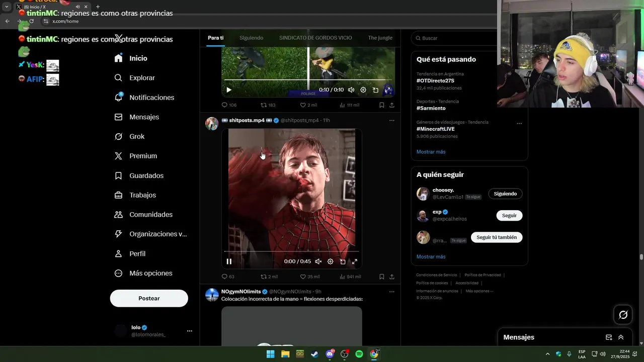Screen dimensions: 644x362
Task: Unmute the Spider-Man video
Action: [x=318, y=261]
